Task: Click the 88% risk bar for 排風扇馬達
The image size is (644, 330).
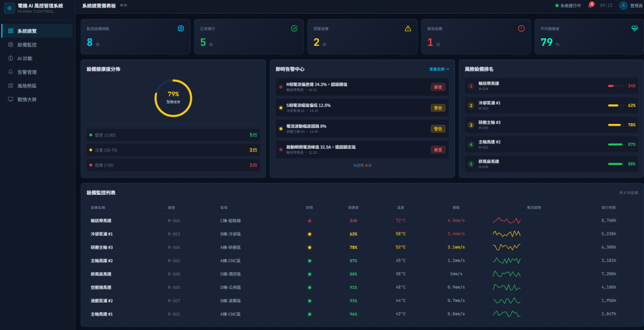Action: (x=615, y=164)
